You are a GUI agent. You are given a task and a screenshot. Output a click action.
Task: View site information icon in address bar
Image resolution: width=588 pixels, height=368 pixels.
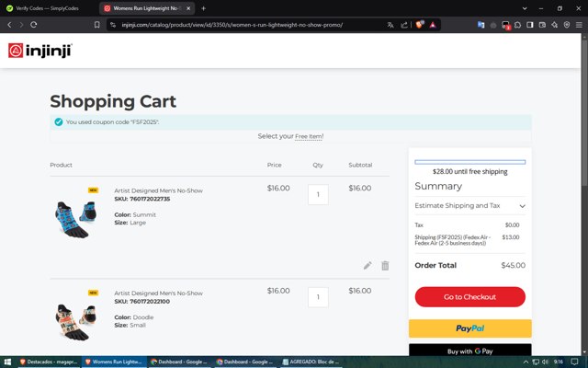[113, 25]
